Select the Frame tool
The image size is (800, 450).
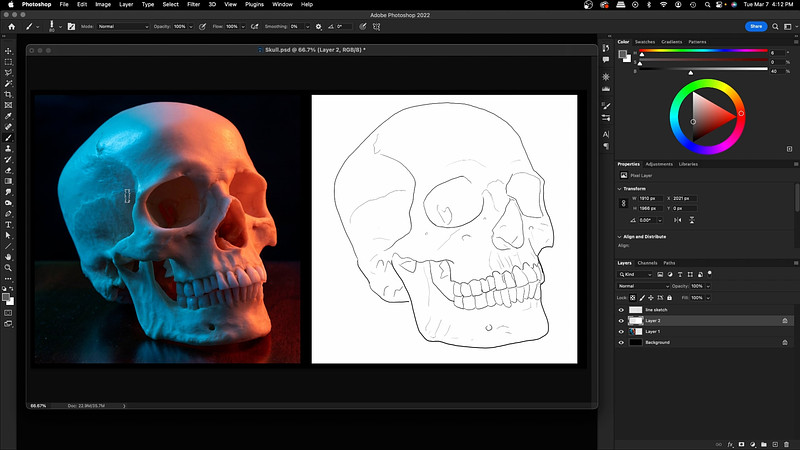pyautogui.click(x=8, y=105)
